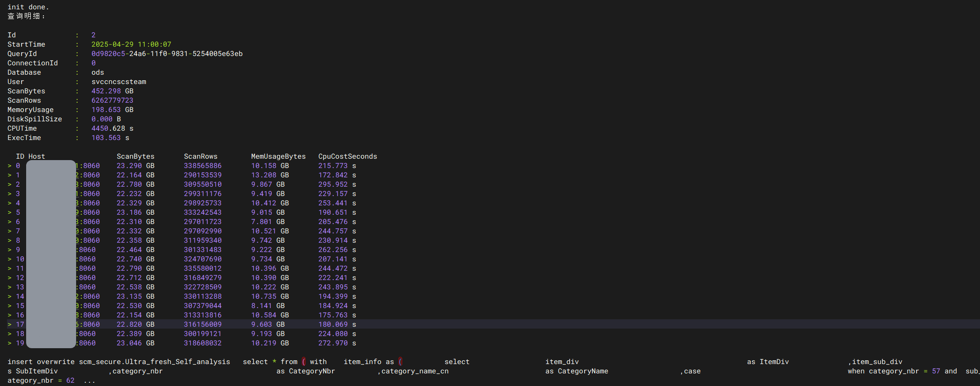Click scan rows 299311176 in row 3
Image resolution: width=980 pixels, height=386 pixels.
pyautogui.click(x=203, y=194)
